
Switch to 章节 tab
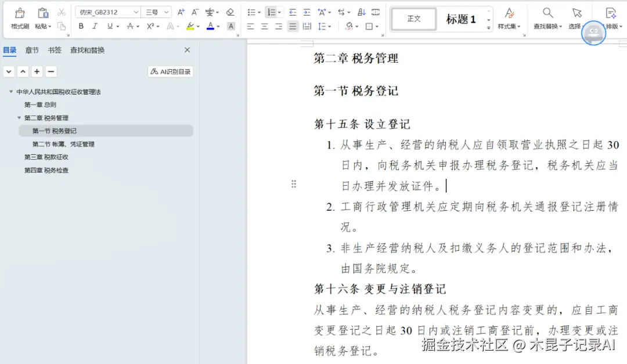click(32, 50)
